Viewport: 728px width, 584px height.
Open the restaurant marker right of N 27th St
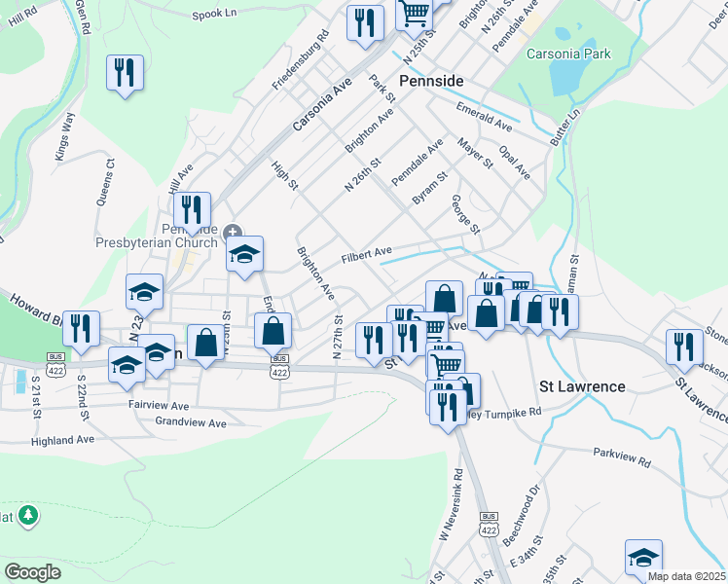click(374, 341)
